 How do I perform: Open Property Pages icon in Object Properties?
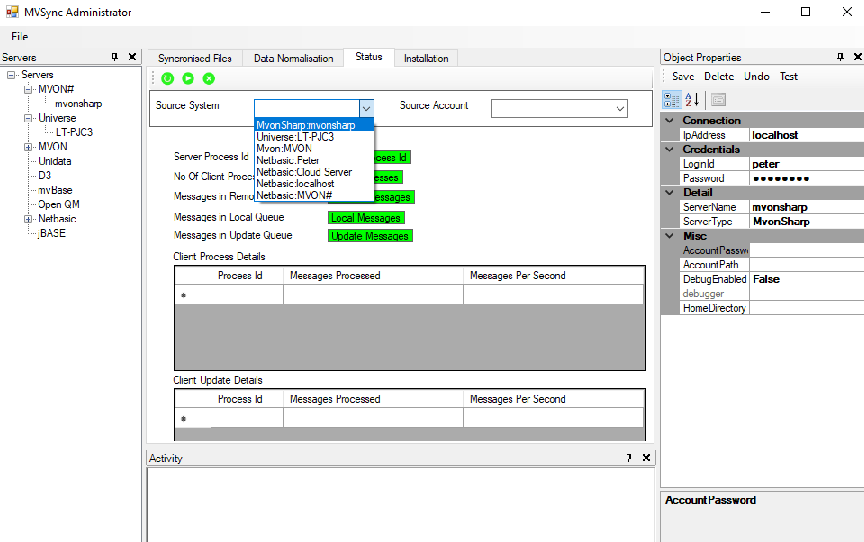718,100
